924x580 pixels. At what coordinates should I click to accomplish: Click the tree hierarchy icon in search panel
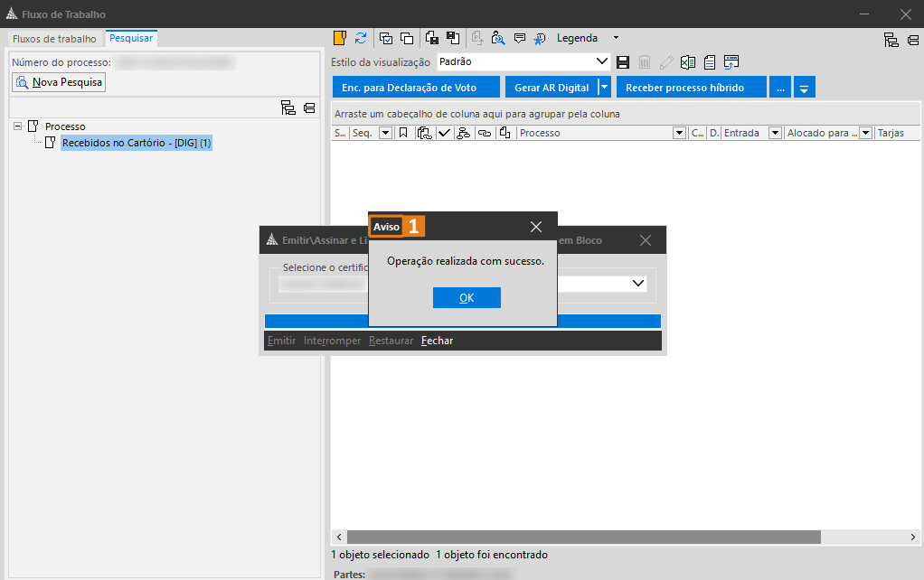[x=288, y=108]
